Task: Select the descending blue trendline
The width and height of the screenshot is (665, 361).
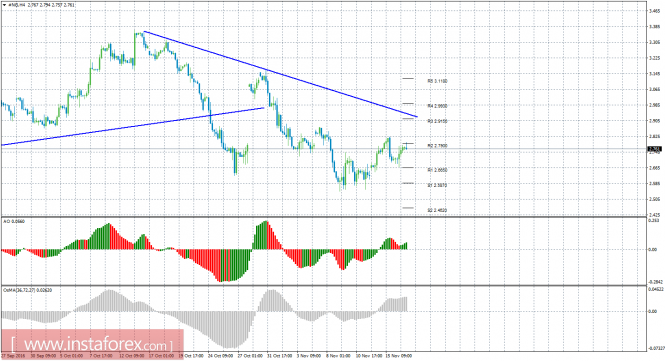Action: click(x=280, y=74)
